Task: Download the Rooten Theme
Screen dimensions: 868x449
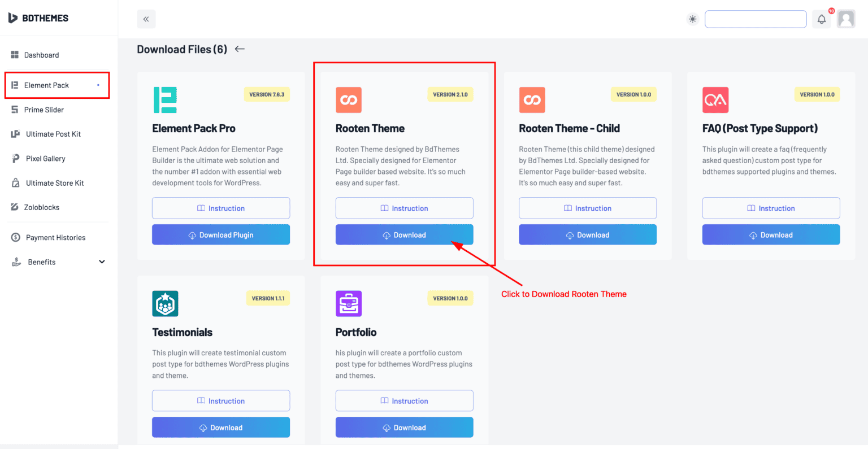Action: (x=405, y=235)
